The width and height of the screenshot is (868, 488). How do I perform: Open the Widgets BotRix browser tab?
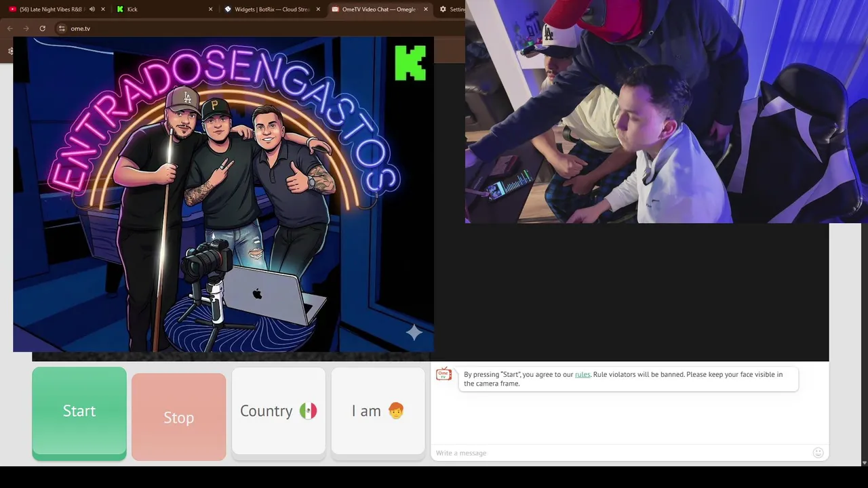[x=271, y=9]
